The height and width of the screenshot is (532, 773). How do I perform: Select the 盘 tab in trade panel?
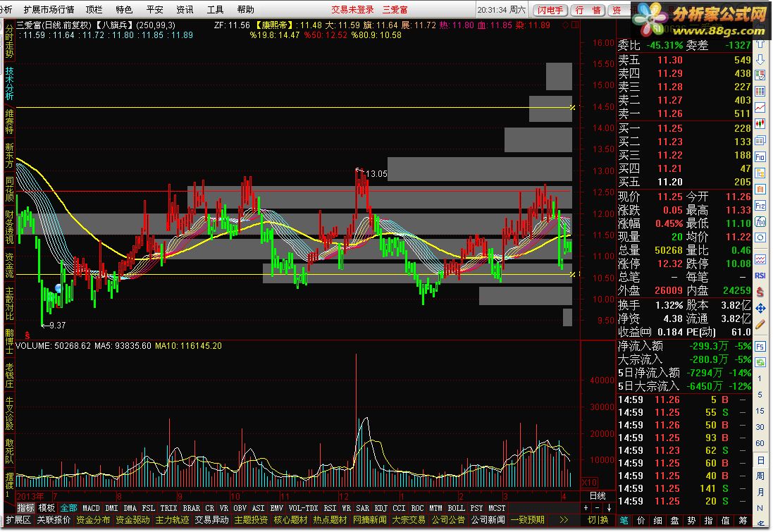pyautogui.click(x=674, y=520)
